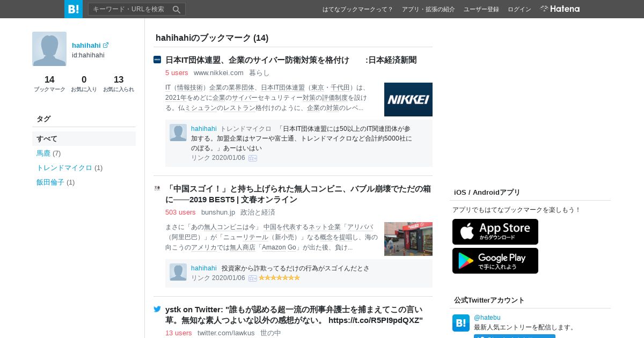
Task: Click the @hatebu Twitter account B! icon
Action: coord(461,323)
